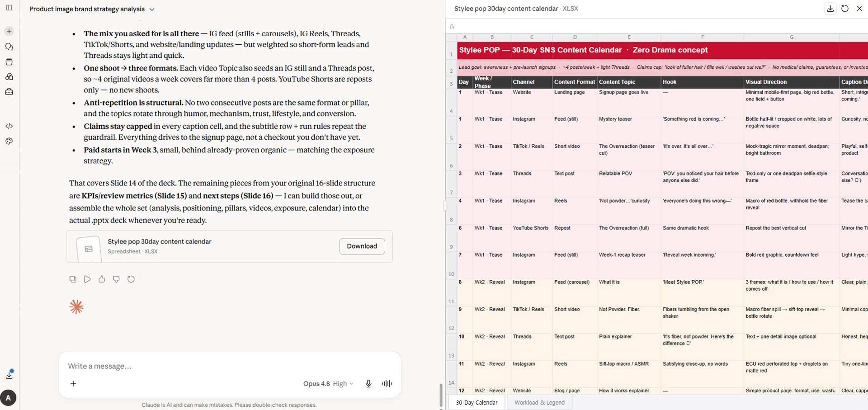The height and width of the screenshot is (410, 868).
Task: Click the 'Plain explainer' cell
Action: (629, 347)
